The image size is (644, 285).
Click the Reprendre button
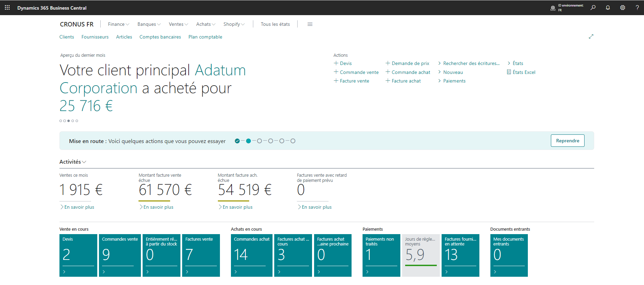568,141
